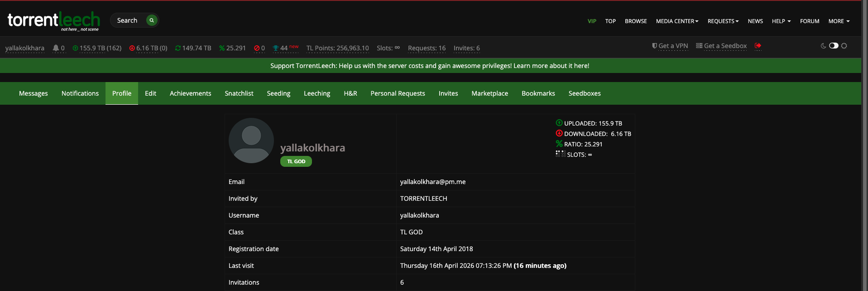The width and height of the screenshot is (868, 291).
Task: Click the green search magnifier icon
Action: (x=152, y=20)
